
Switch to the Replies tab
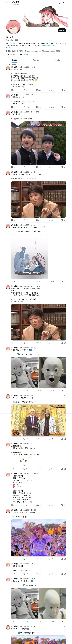tap(36, 60)
